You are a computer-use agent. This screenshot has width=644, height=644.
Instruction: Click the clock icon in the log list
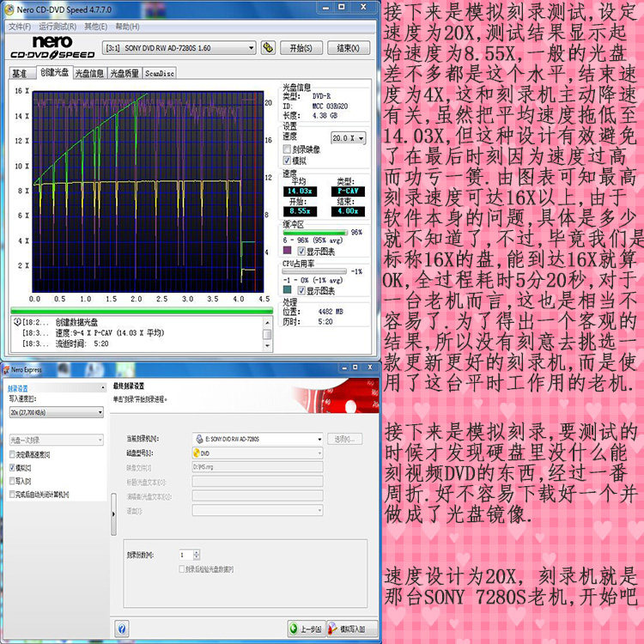[x=17, y=322]
